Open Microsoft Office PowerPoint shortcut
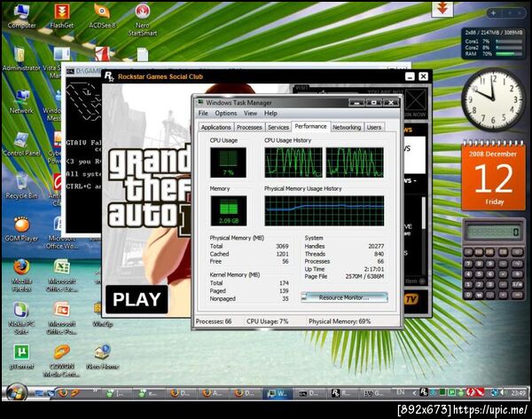Viewport: 532px width, 419px height. click(62, 318)
